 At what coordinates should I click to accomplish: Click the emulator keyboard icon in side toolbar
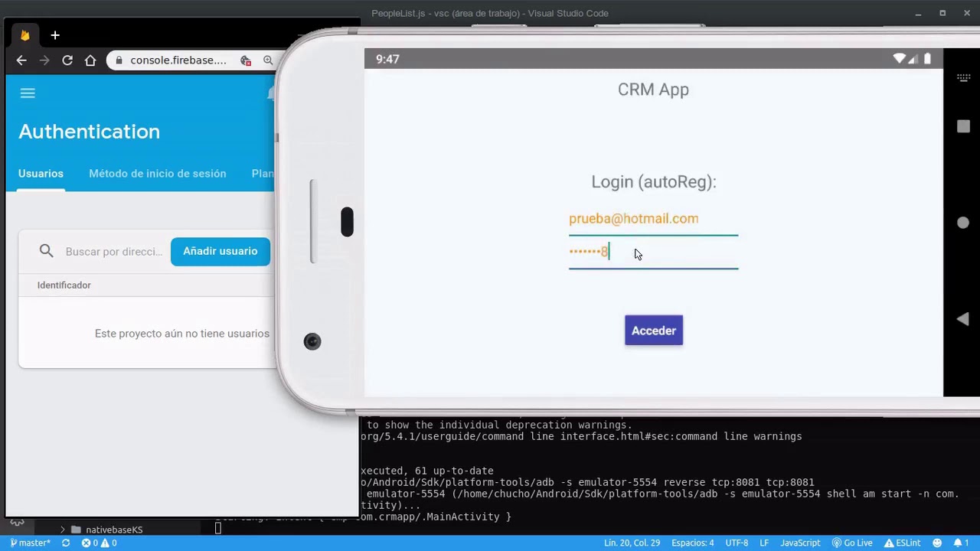964,78
